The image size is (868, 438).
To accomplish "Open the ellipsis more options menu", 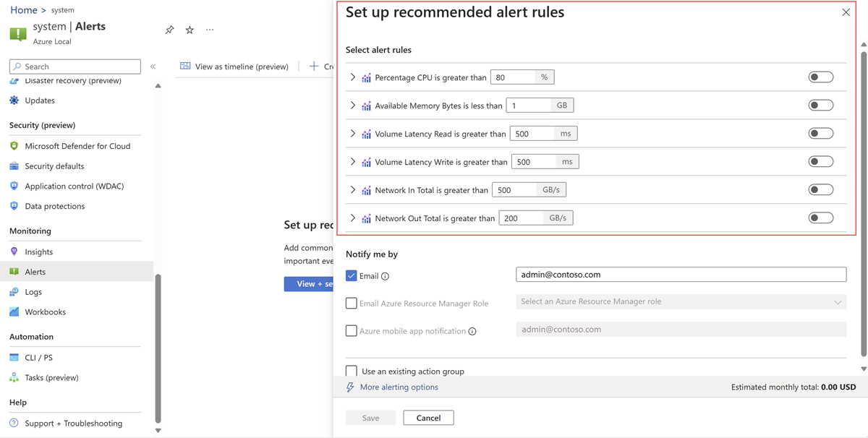I will coord(210,30).
